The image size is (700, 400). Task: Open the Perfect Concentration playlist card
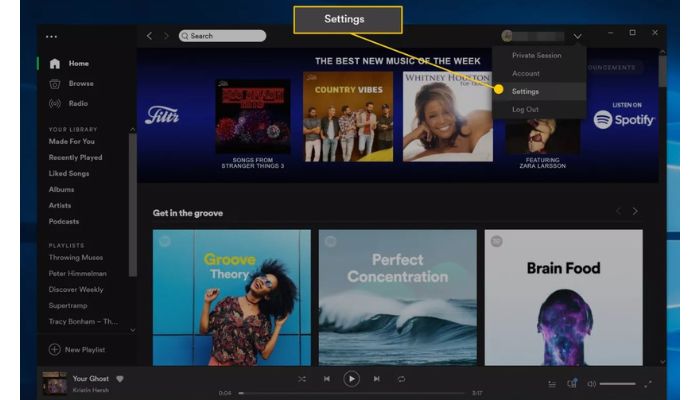click(397, 298)
